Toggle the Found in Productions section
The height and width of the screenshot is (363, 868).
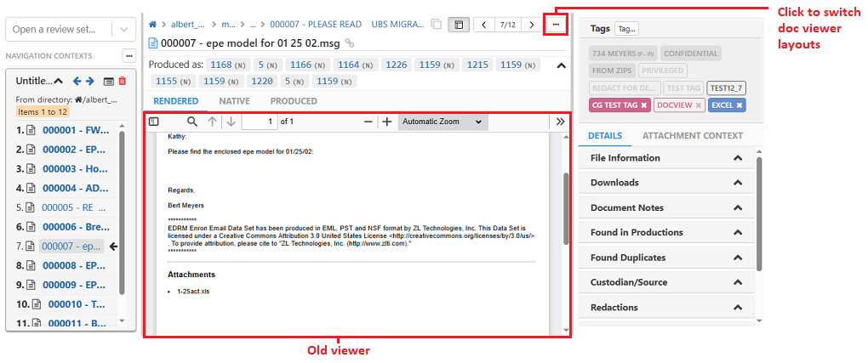(x=666, y=232)
